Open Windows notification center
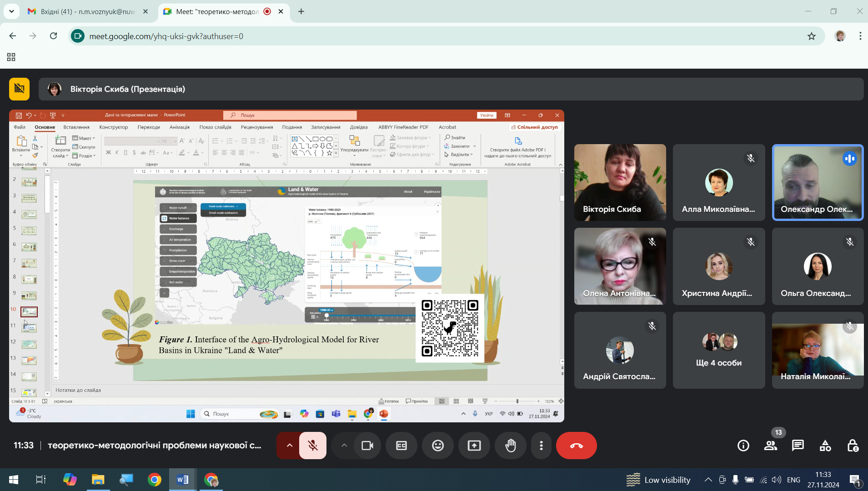This screenshot has width=868, height=491. pyautogui.click(x=854, y=480)
